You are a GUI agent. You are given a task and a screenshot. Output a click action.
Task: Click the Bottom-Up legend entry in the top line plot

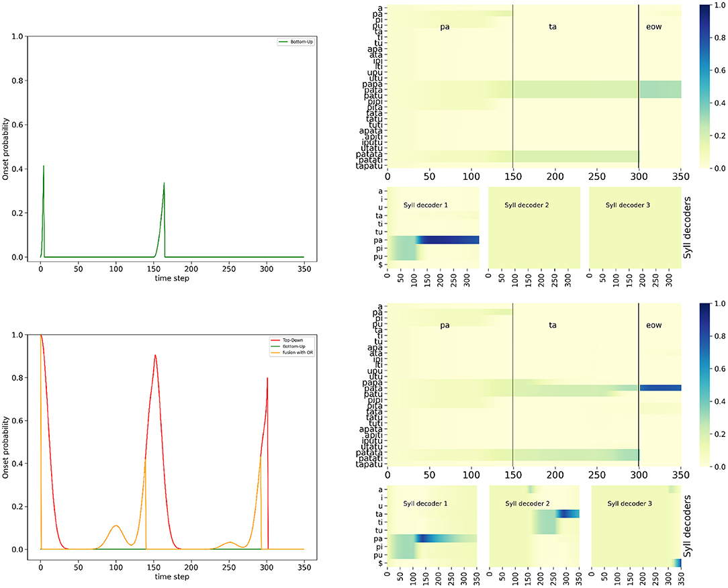(x=295, y=42)
